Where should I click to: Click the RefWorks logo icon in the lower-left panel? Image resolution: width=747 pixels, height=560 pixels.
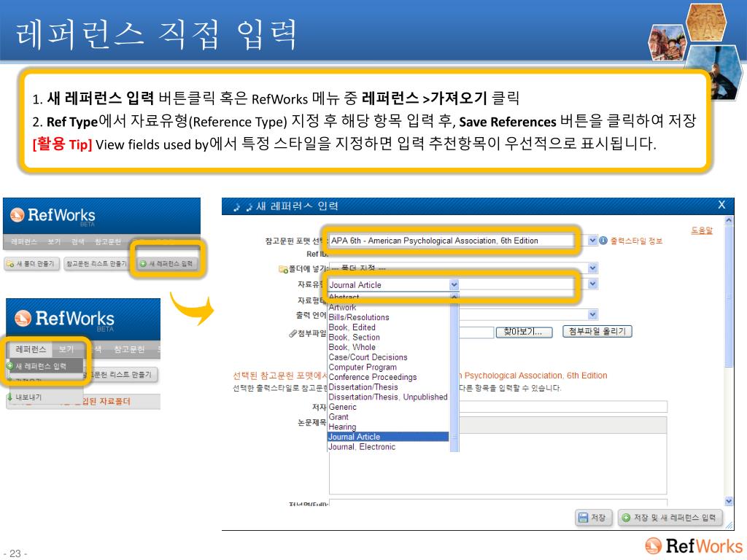point(23,318)
